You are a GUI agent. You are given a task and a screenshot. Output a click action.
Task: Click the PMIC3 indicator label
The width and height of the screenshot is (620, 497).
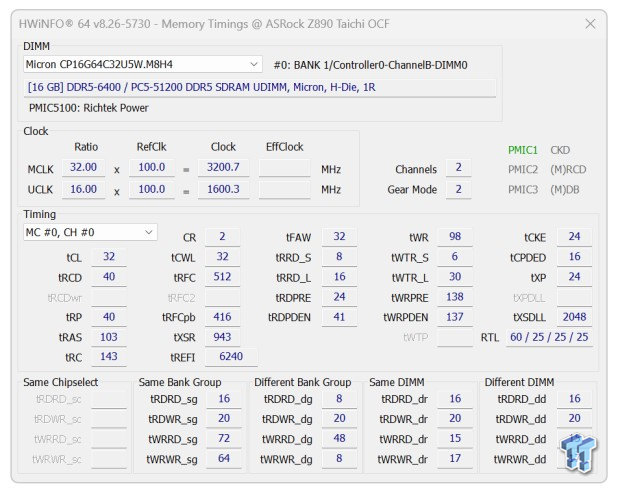523,190
